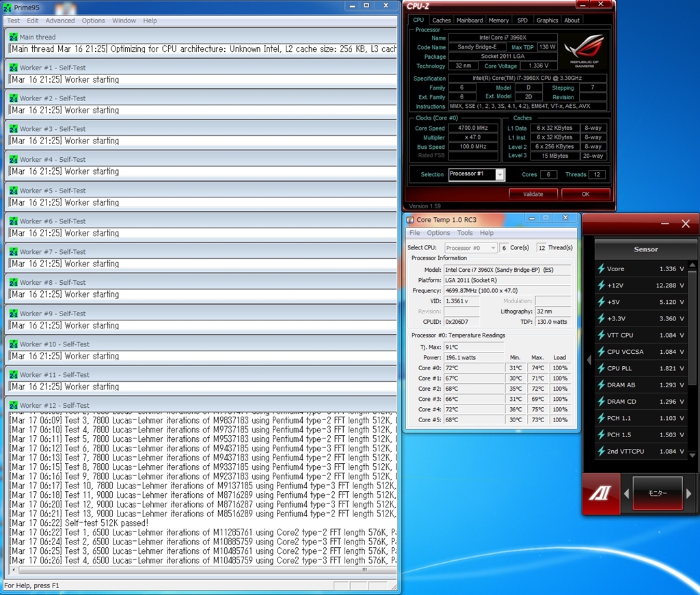Click the red モニター button

658,493
